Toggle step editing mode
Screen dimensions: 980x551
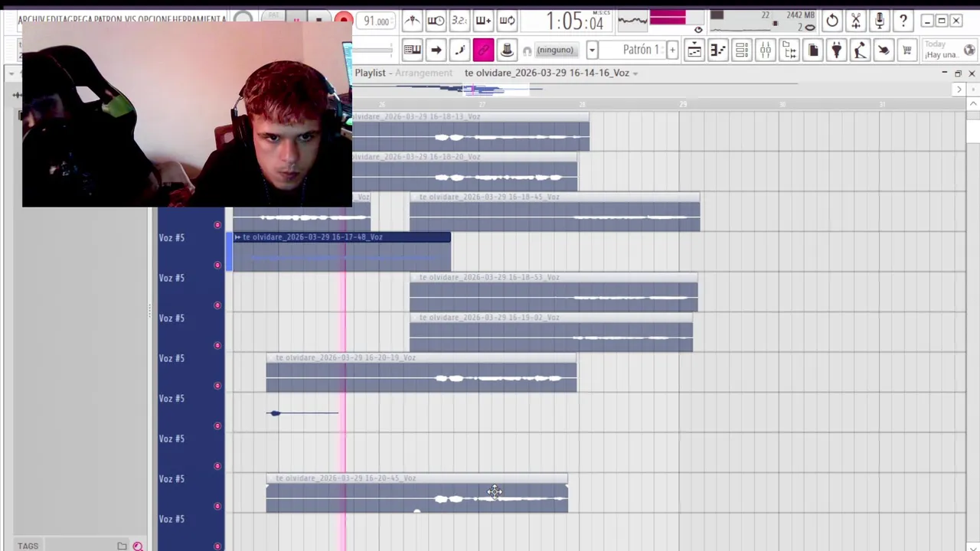click(x=459, y=51)
